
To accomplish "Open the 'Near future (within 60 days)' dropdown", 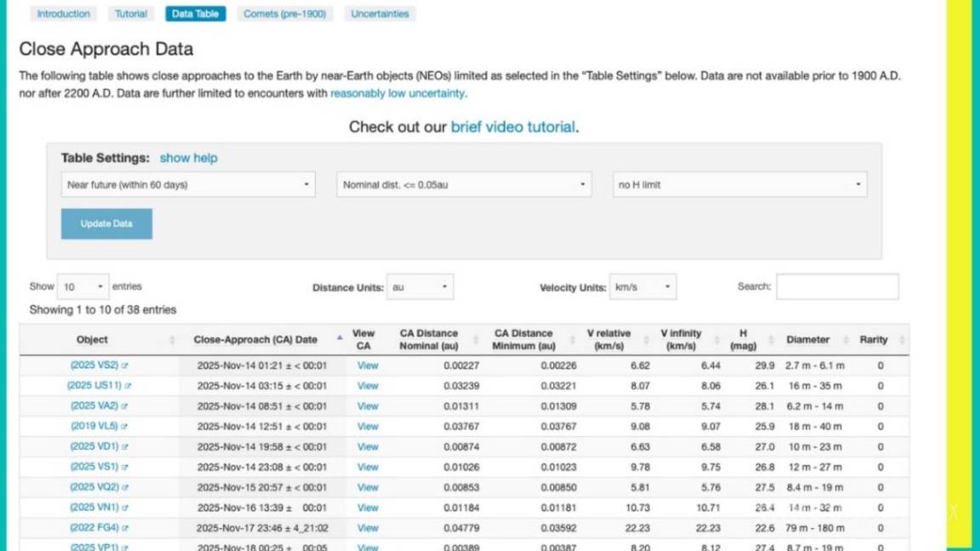I will pos(188,185).
